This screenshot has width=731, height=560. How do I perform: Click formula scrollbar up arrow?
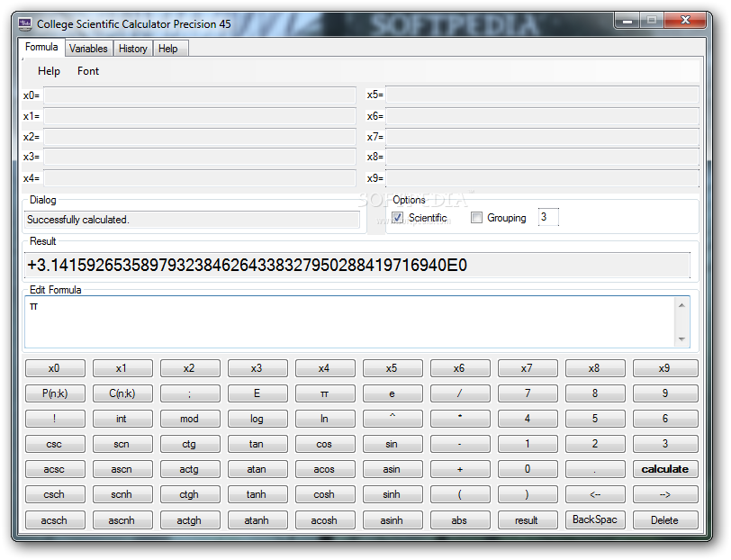(682, 305)
